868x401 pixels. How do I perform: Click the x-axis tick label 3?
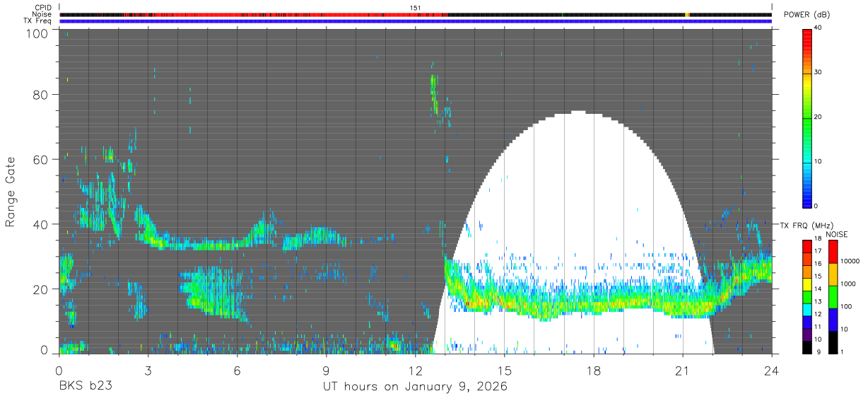(148, 371)
